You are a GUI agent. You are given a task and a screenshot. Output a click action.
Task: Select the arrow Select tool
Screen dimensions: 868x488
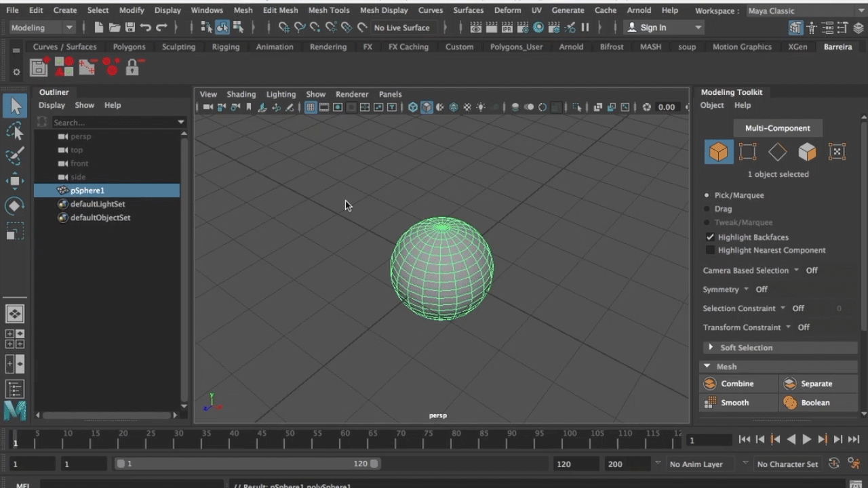pos(15,106)
